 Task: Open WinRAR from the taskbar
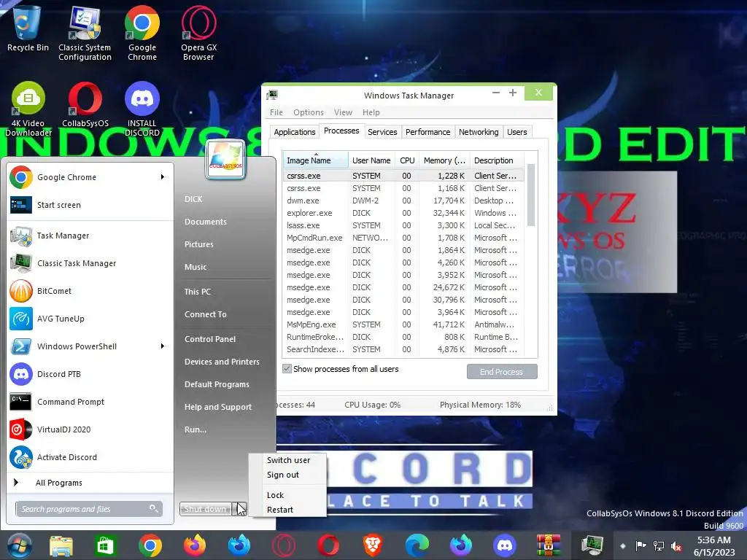(549, 545)
